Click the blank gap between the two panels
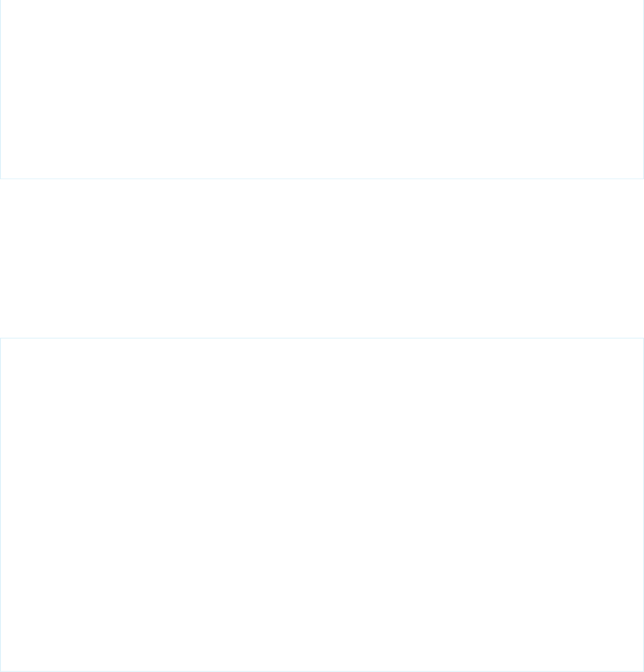 point(322,258)
